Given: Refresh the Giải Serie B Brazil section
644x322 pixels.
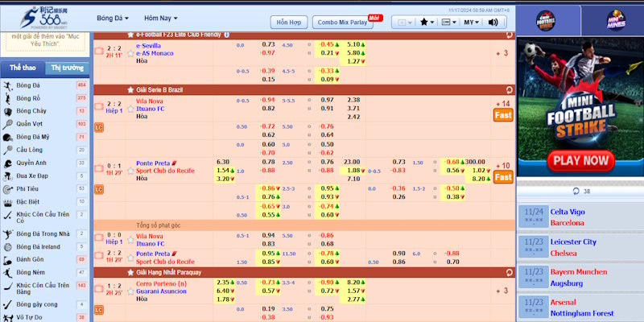Looking at the screenshot, I should 510,90.
